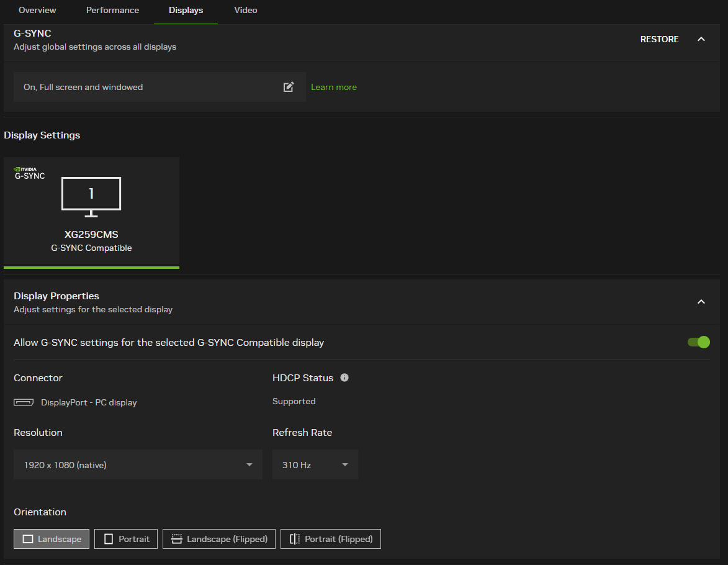Open the Learn more link
Screen dimensions: 728x565
(x=334, y=87)
